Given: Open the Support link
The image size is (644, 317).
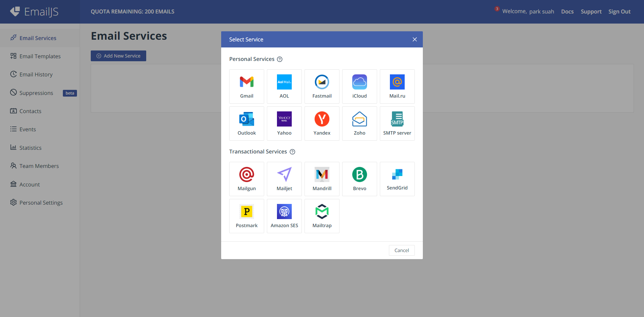Looking at the screenshot, I should click(591, 11).
